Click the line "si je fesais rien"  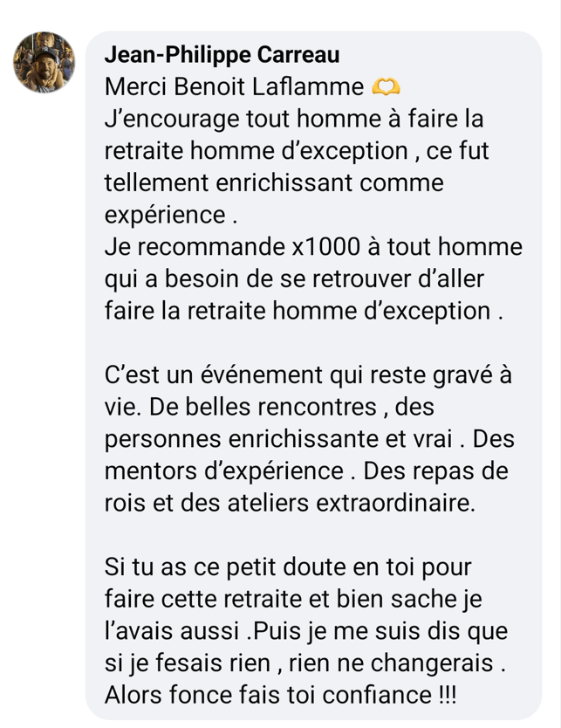304,663
